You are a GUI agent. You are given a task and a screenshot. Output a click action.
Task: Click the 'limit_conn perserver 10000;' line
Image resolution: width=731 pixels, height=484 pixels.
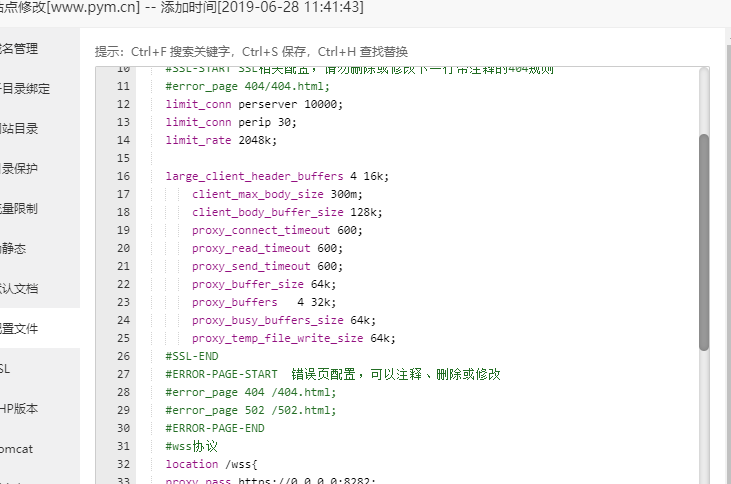point(254,104)
